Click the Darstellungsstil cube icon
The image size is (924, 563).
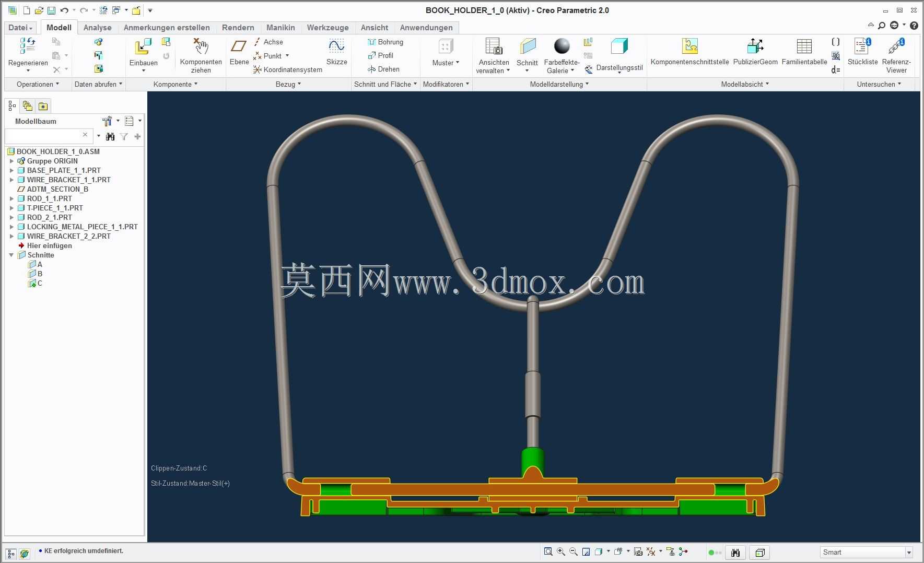pyautogui.click(x=619, y=46)
